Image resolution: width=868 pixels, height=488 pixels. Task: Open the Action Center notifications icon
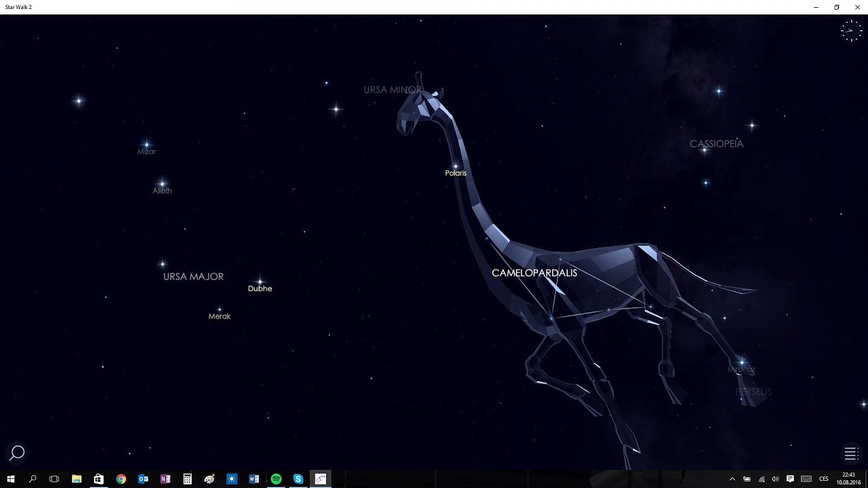pos(790,479)
